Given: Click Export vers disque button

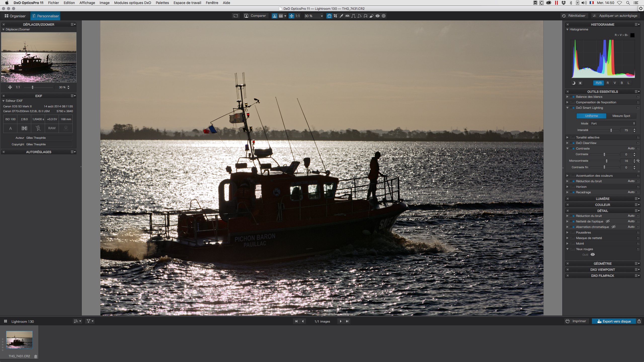Looking at the screenshot, I should pos(614,321).
